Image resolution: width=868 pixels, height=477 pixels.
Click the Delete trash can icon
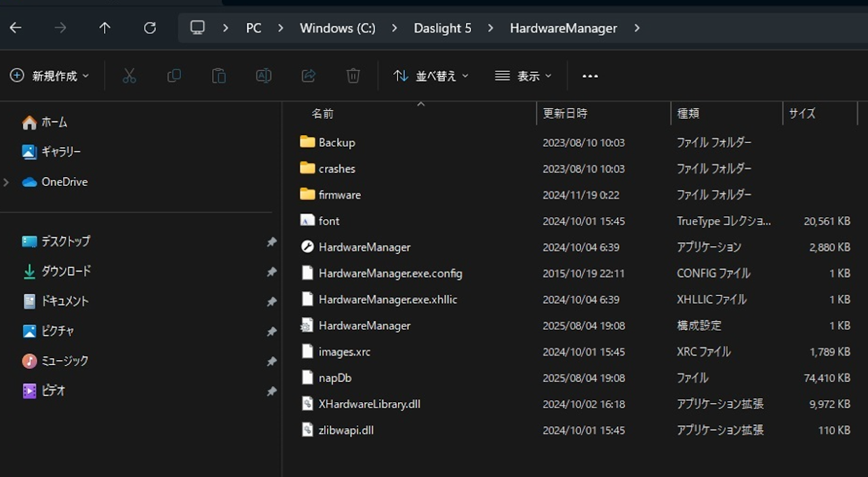tap(353, 76)
